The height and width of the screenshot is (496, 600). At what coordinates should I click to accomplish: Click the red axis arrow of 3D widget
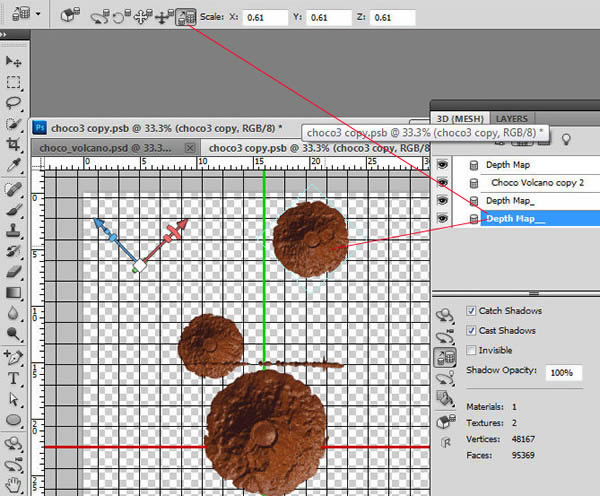[x=184, y=223]
